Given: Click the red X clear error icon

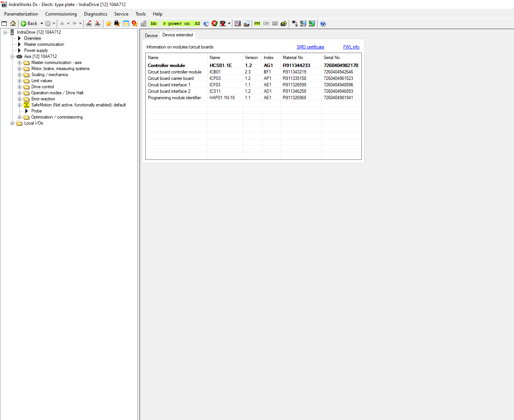Looking at the screenshot, I should click(215, 23).
